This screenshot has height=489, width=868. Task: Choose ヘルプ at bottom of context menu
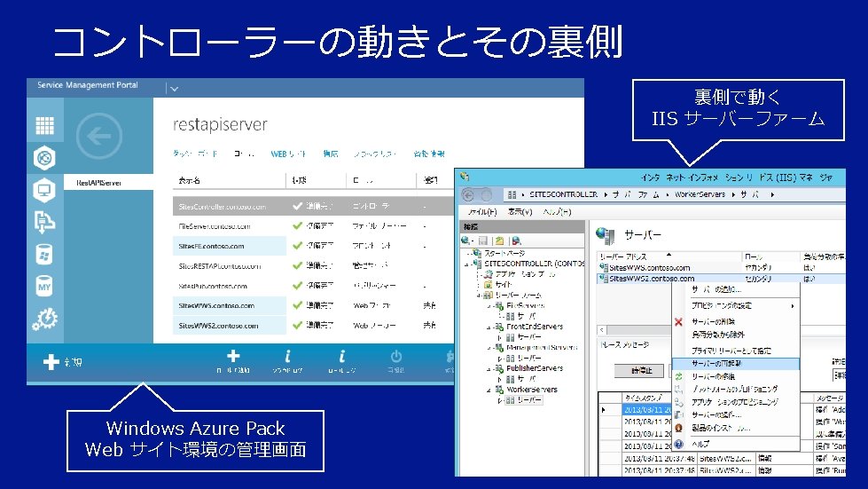click(736, 444)
